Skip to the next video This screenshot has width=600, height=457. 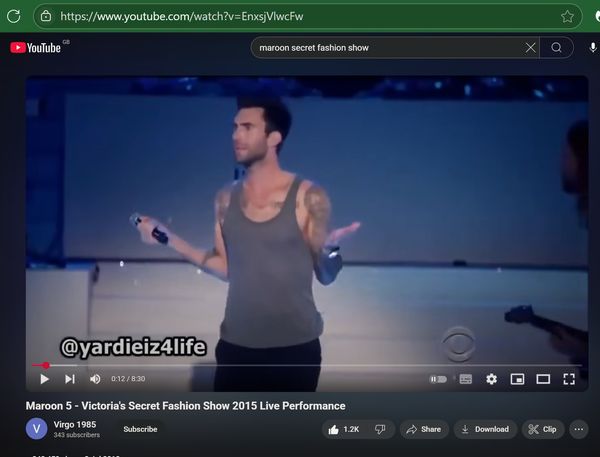(x=69, y=379)
